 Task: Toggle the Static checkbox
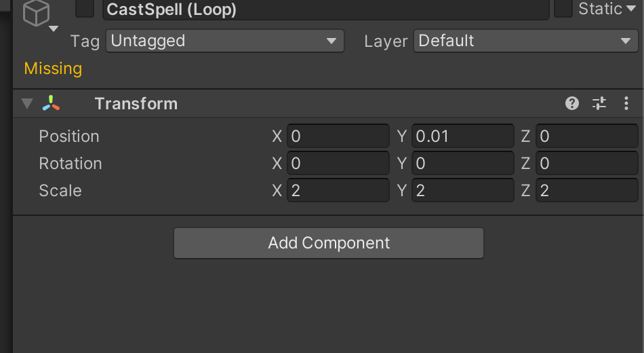pos(563,8)
